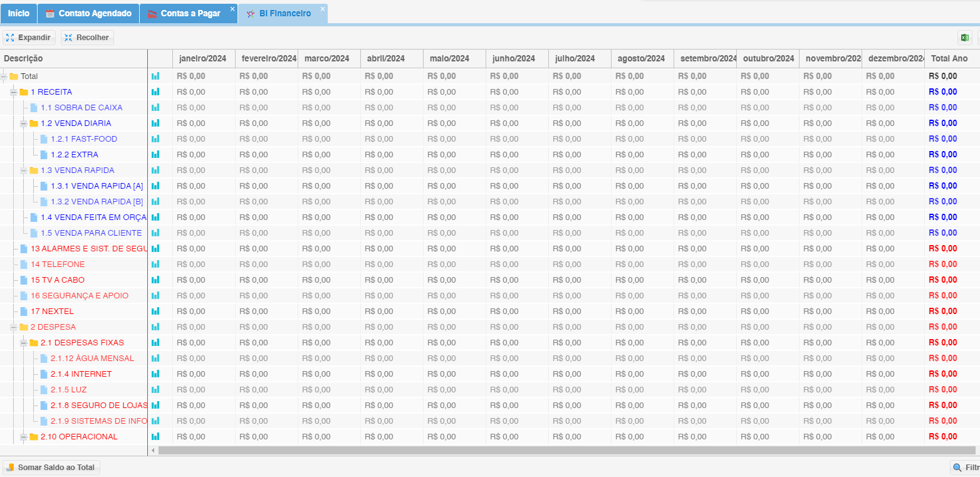Collapse the 2.10 OPERACIONAL node
Image resolution: width=980 pixels, height=477 pixels.
pos(24,437)
